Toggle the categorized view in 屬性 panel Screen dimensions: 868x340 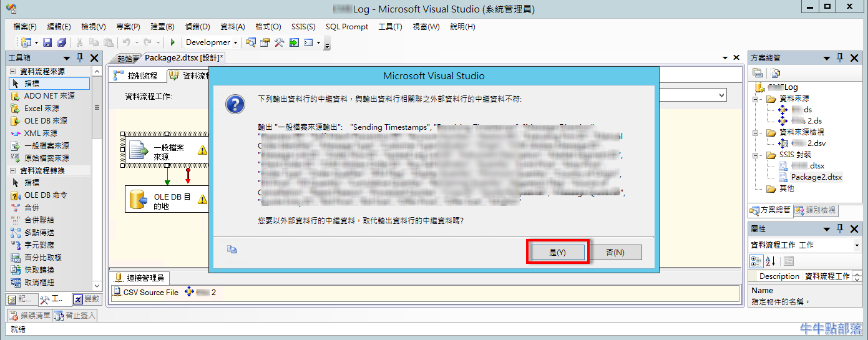tap(756, 261)
